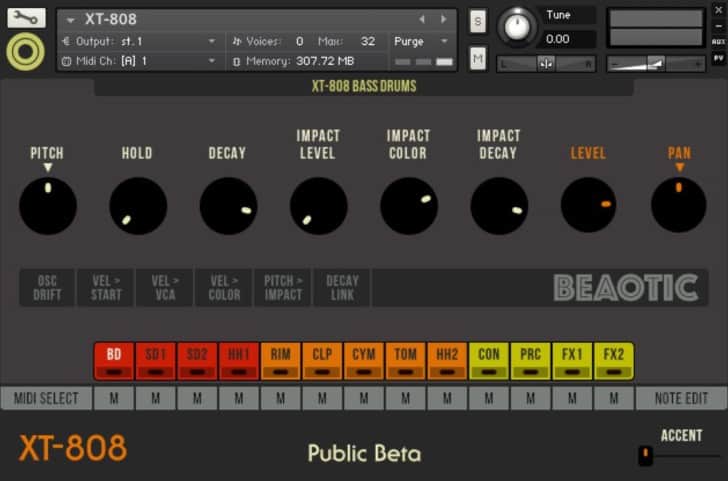Screen dimensions: 728x481
Task: Select the TOM drum pad
Action: 405,361
